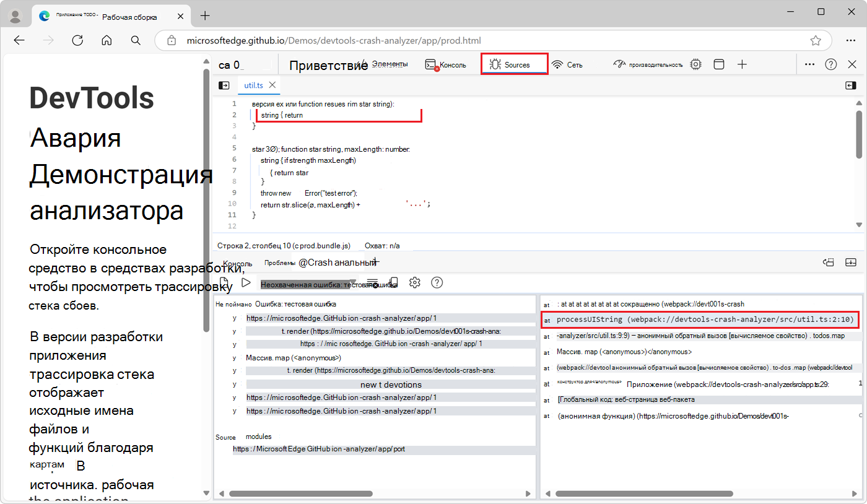The height and width of the screenshot is (504, 867).
Task: Open the browser Settings and more menu
Action: click(850, 41)
